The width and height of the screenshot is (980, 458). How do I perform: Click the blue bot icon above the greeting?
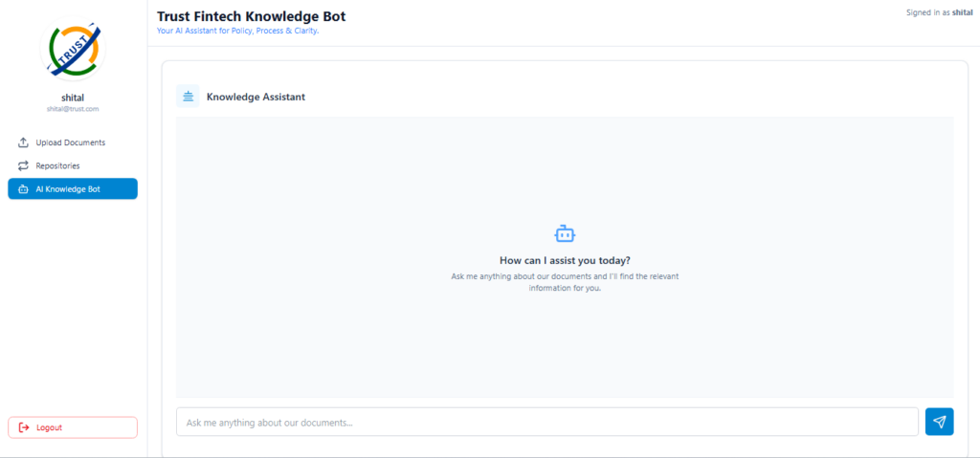pos(565,234)
